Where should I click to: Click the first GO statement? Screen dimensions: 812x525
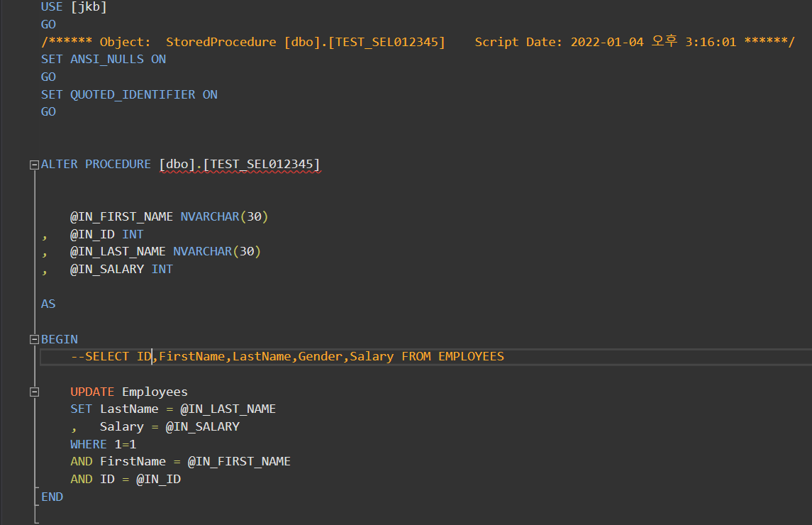coord(48,24)
